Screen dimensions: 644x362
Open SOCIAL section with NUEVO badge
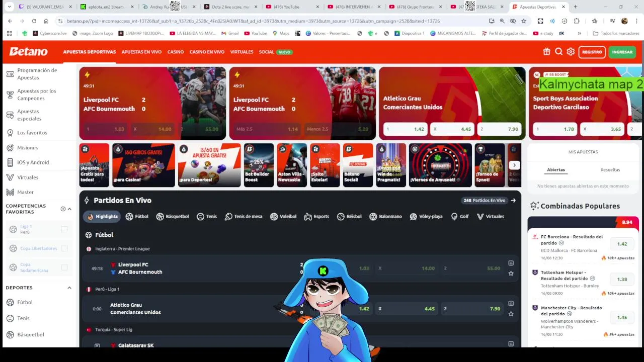click(275, 52)
